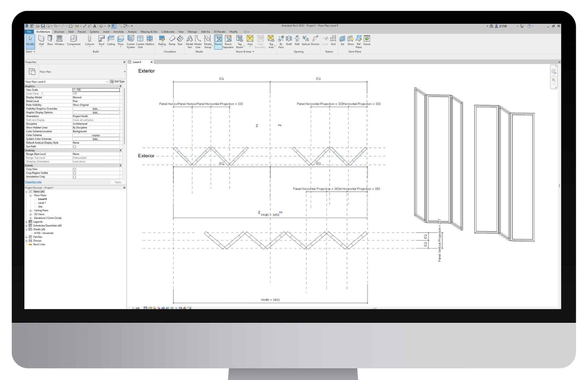The height and width of the screenshot is (380, 588).
Task: Choose the Stair tool in Circulation
Action: pos(180,40)
